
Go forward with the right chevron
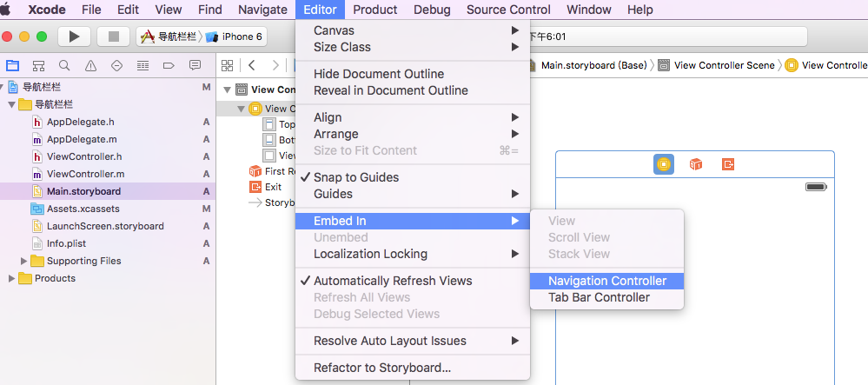[x=275, y=65]
